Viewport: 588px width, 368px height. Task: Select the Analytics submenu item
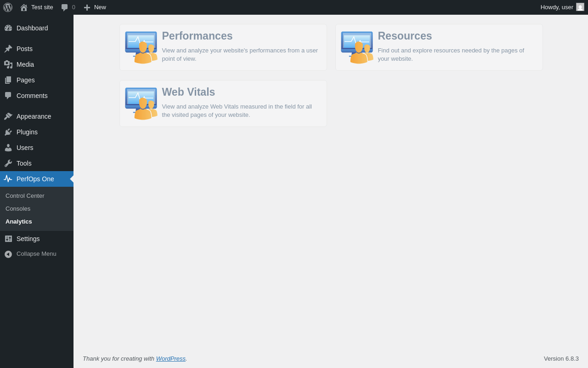(x=19, y=221)
